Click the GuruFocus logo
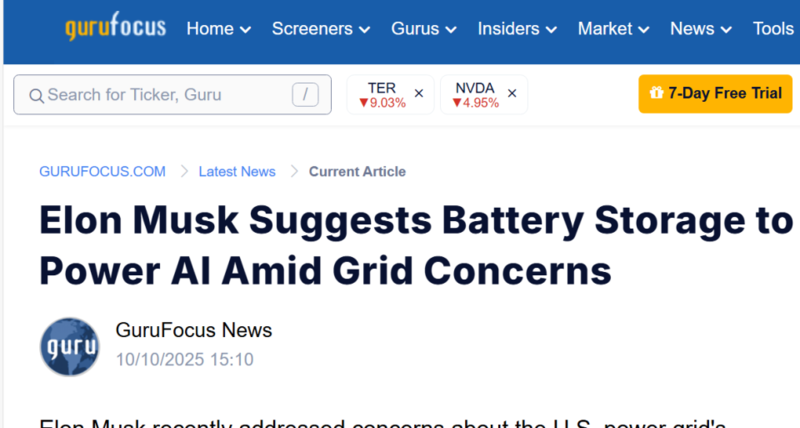The width and height of the screenshot is (800, 428). [x=115, y=28]
